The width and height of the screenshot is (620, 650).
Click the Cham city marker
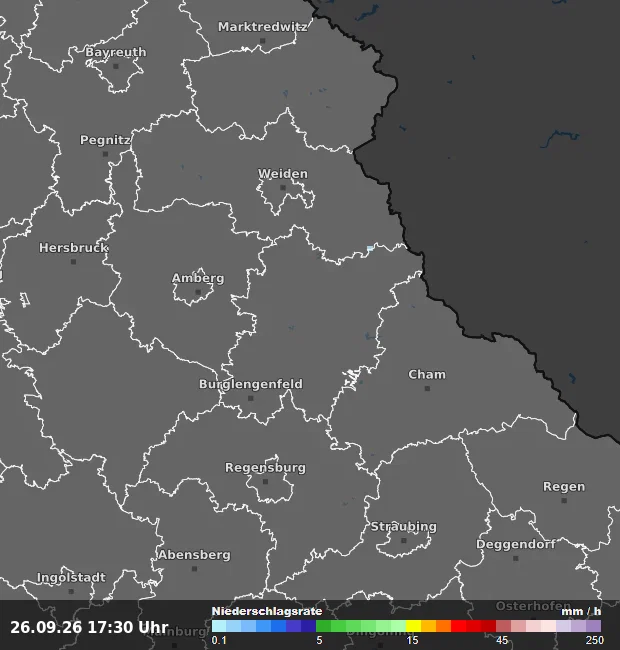pyautogui.click(x=427, y=388)
